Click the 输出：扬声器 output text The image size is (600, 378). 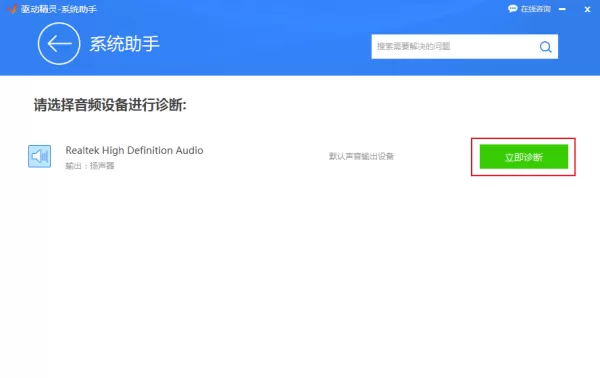tap(90, 166)
